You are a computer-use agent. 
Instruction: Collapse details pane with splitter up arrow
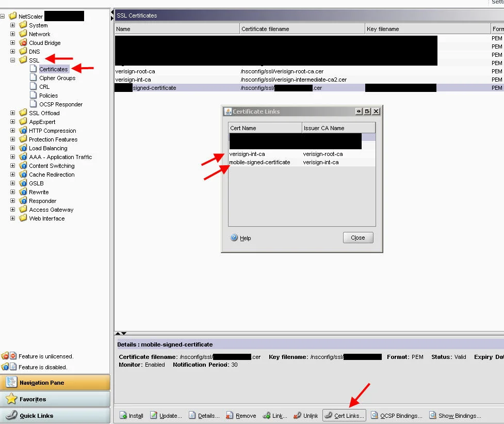118,333
